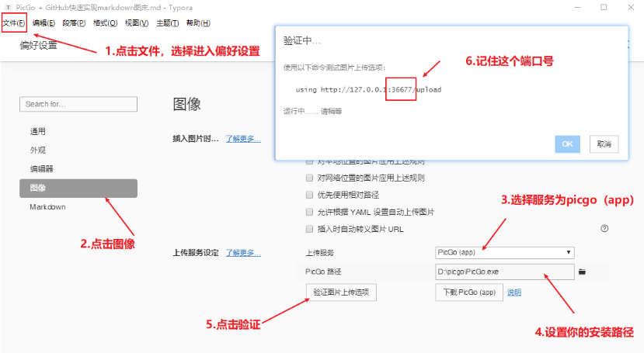Click 取消 in the 验证中 dialog
644x353 pixels.
[x=604, y=144]
